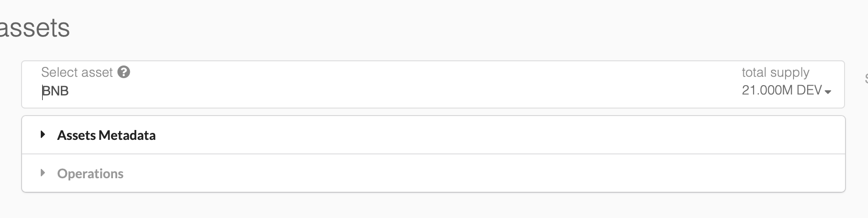Image resolution: width=868 pixels, height=218 pixels.
Task: Click the Operations section title
Action: (x=90, y=174)
